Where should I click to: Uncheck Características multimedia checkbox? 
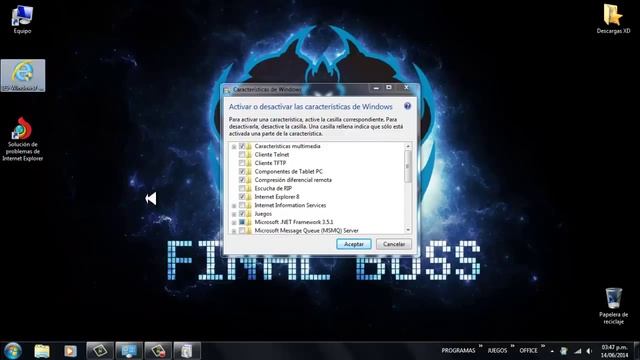pyautogui.click(x=242, y=146)
